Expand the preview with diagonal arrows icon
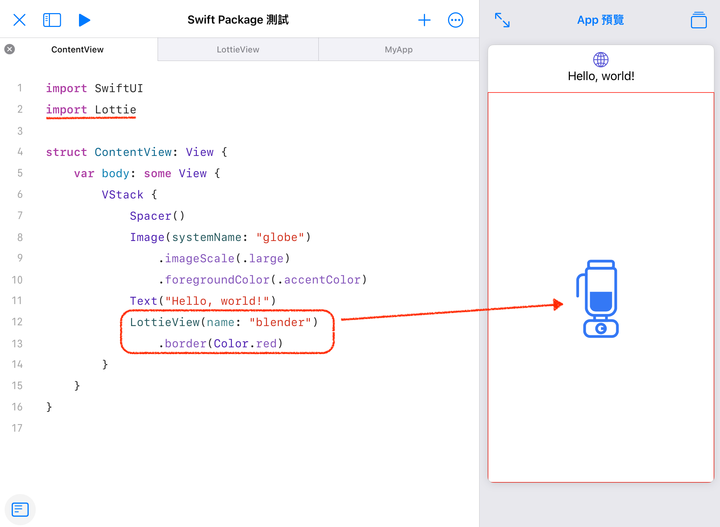The width and height of the screenshot is (720, 527). click(x=502, y=20)
